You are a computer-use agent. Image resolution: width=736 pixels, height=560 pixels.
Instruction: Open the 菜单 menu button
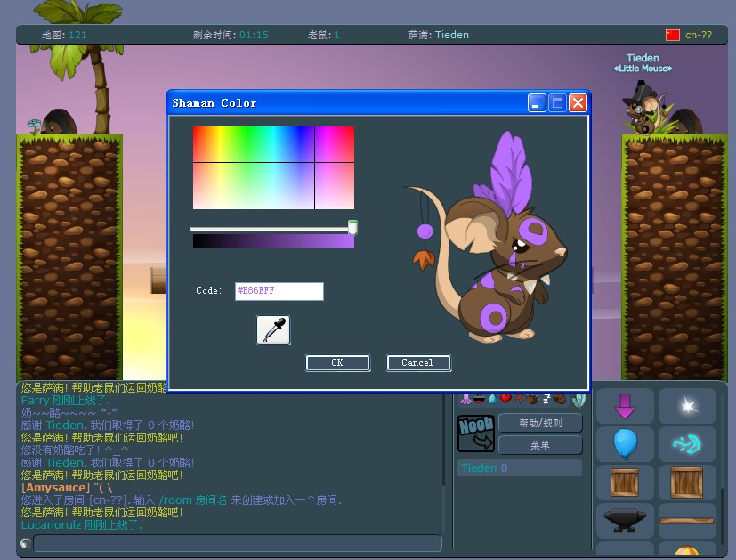(x=540, y=445)
